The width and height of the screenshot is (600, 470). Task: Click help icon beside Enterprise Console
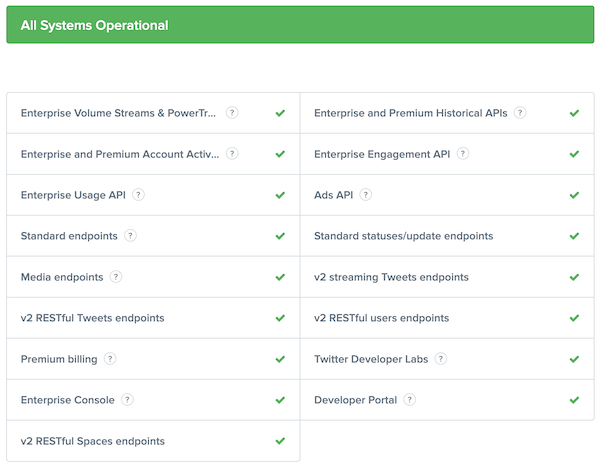tap(127, 400)
